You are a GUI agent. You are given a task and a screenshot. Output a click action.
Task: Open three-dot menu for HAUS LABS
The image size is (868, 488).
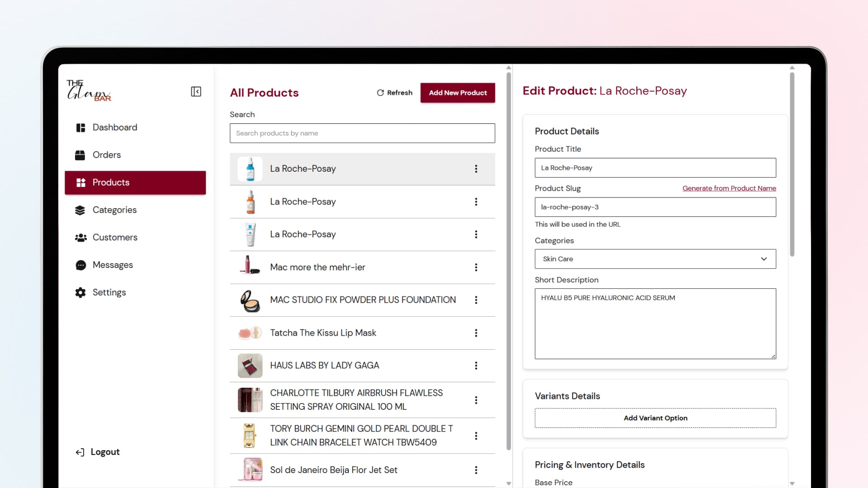pyautogui.click(x=476, y=366)
